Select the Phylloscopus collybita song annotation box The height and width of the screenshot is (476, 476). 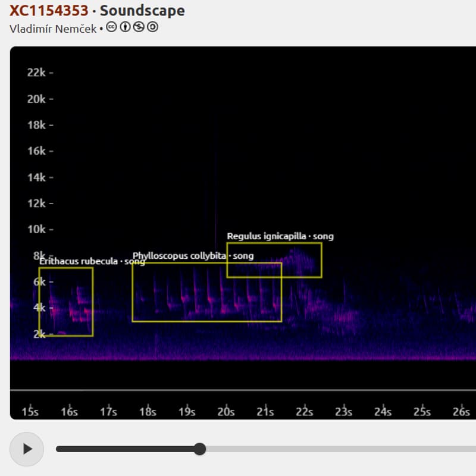(207, 292)
